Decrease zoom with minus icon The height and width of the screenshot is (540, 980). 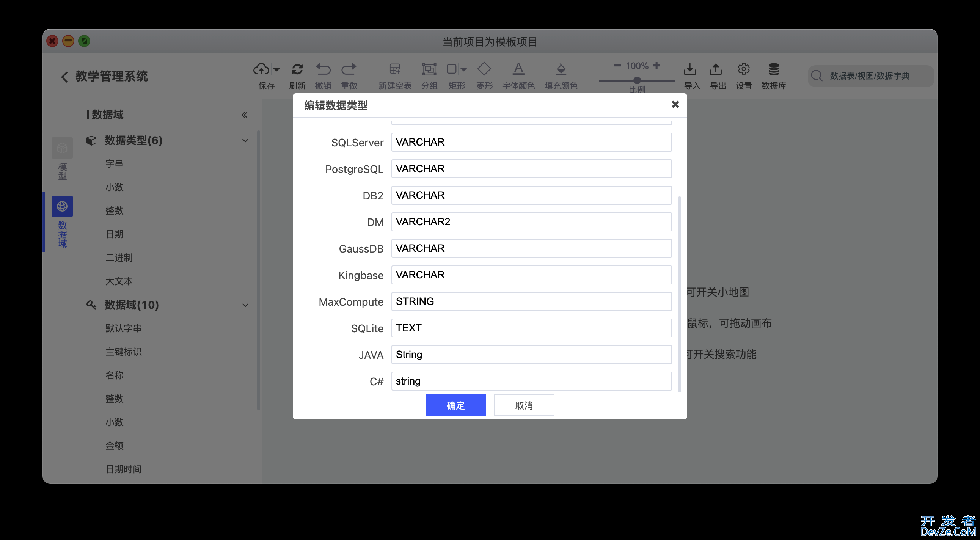click(617, 65)
